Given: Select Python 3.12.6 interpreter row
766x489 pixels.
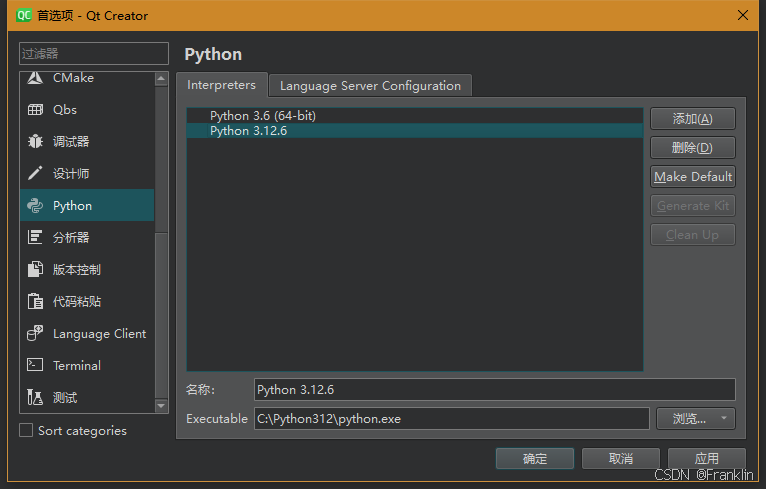Looking at the screenshot, I should point(415,131).
